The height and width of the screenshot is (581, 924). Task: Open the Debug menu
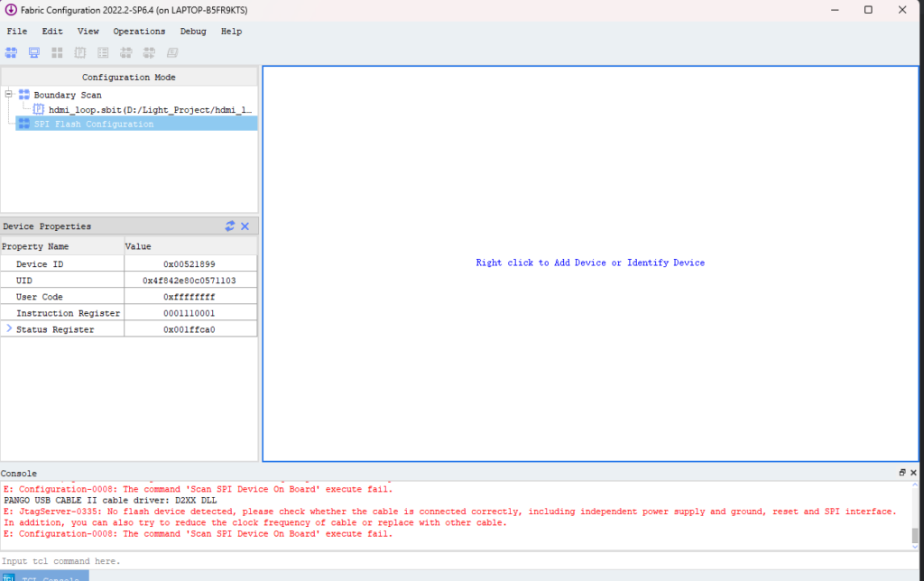(193, 32)
